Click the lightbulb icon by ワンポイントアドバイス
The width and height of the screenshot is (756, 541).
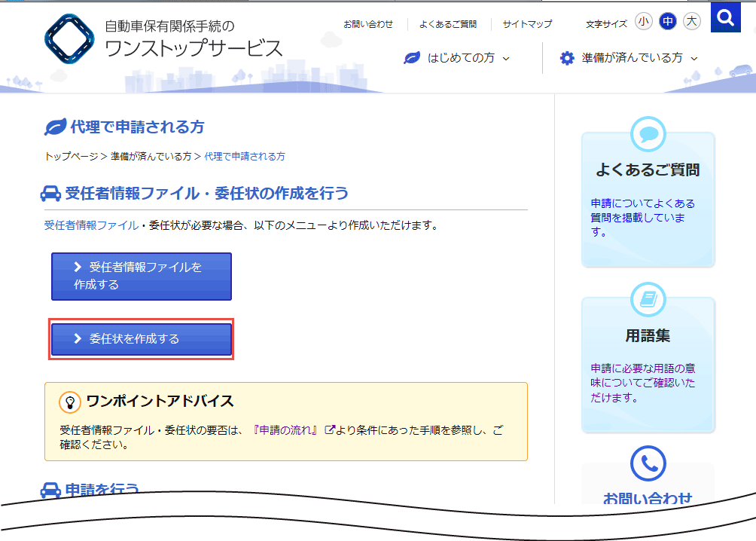pyautogui.click(x=70, y=402)
